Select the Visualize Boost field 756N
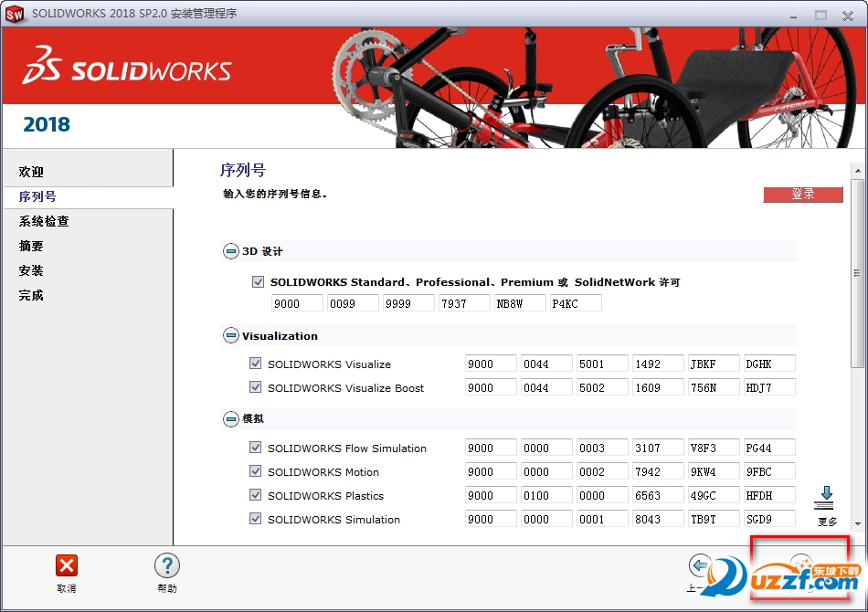 [715, 387]
